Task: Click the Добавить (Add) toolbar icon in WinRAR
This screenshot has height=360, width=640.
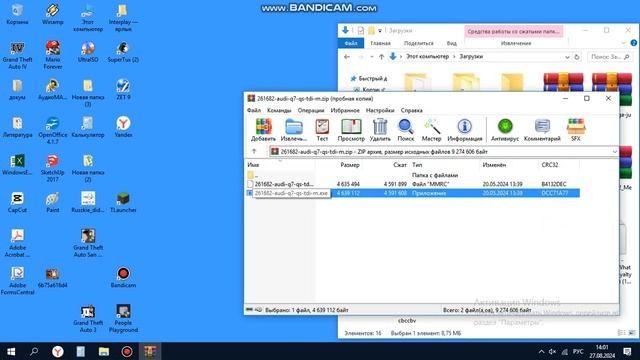Action: (263, 130)
